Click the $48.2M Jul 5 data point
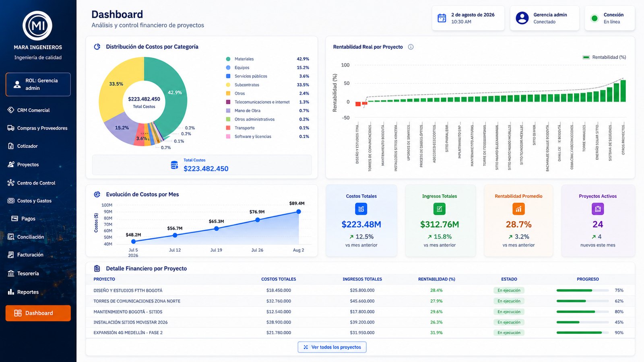Screen dimensions: 644x362 [134, 241]
